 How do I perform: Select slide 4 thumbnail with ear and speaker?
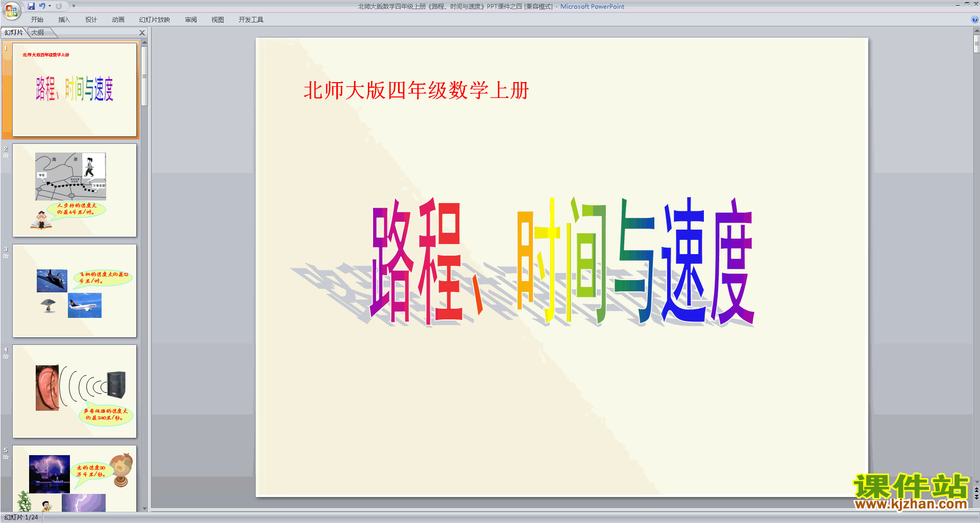pos(75,391)
